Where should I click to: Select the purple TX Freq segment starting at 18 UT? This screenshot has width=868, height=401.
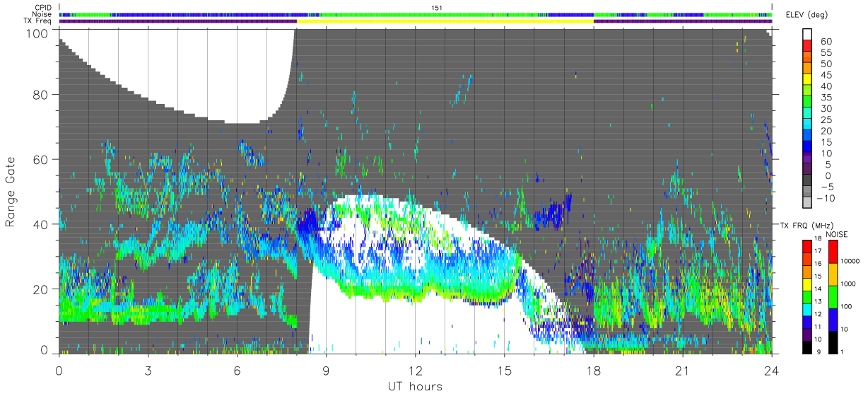(683, 21)
